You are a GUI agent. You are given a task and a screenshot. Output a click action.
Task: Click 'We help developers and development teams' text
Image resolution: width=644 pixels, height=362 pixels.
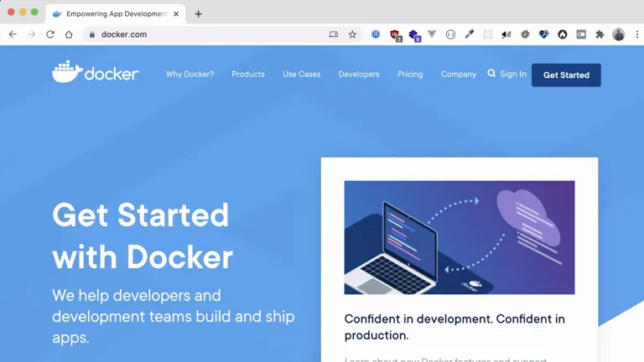pyautogui.click(x=174, y=317)
